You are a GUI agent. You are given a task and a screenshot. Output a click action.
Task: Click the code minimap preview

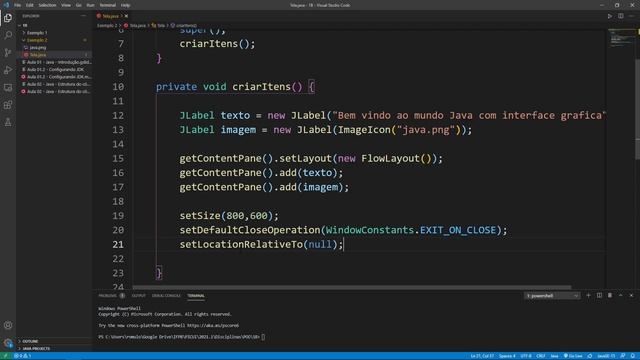[620, 39]
